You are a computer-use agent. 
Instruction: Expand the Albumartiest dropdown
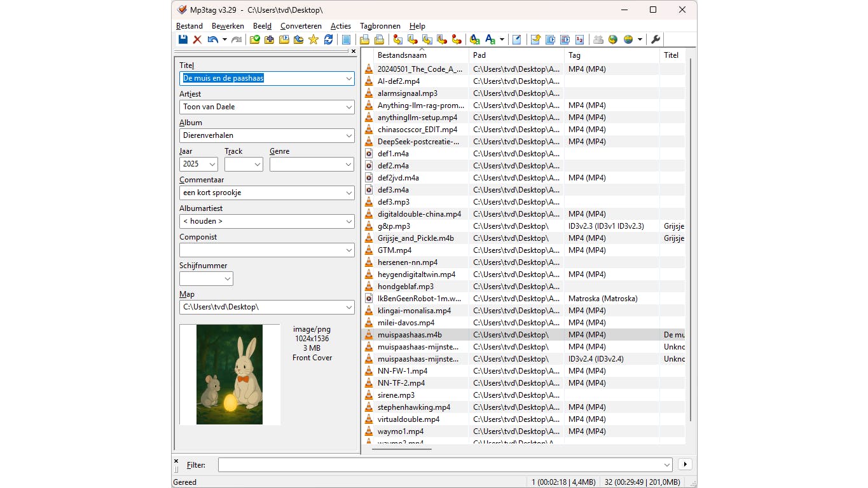[348, 221]
